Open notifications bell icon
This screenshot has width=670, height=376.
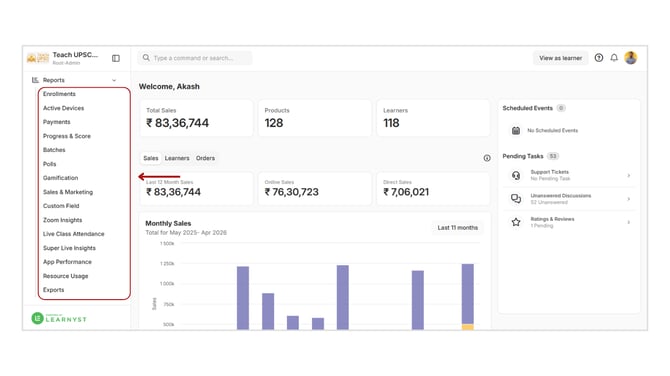point(614,58)
